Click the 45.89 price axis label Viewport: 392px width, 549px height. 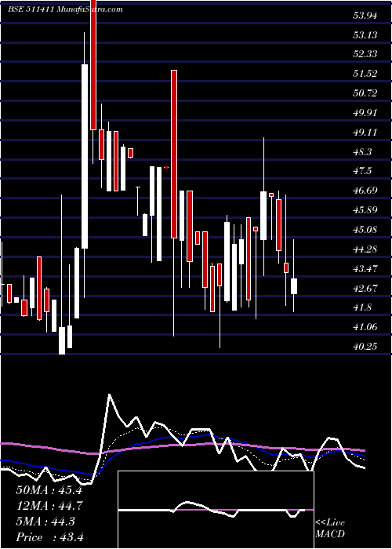coord(365,210)
